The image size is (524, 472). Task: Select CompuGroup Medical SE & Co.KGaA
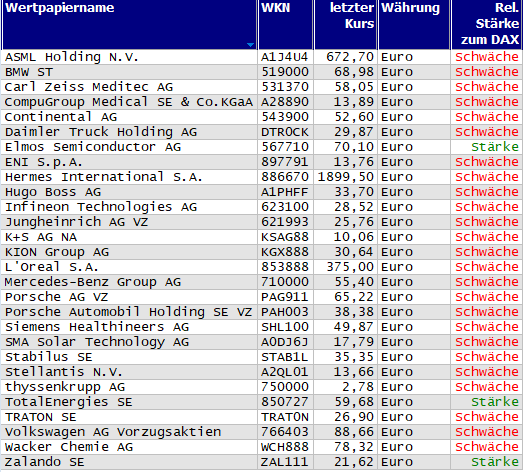129,102
